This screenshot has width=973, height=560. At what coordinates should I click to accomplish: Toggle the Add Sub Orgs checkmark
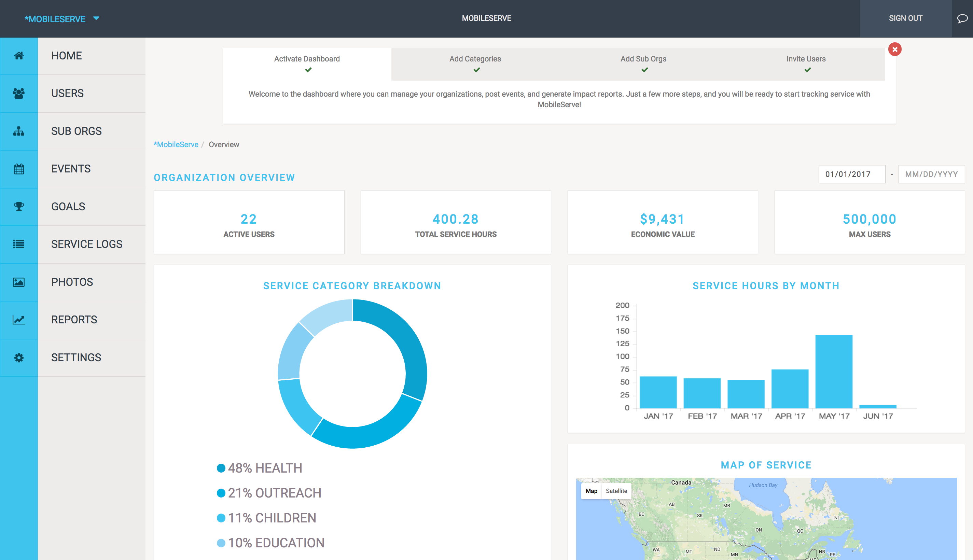tap(643, 71)
